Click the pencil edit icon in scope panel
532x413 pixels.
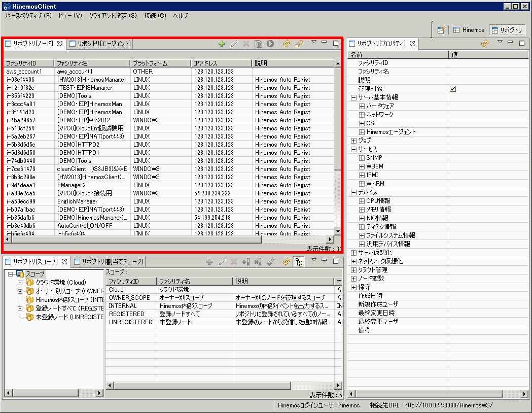click(x=222, y=262)
